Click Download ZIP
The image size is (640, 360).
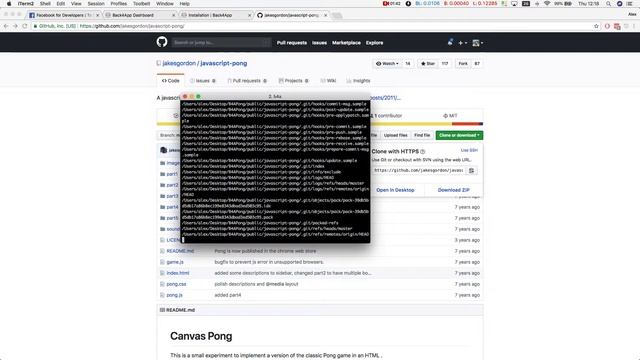tap(453, 190)
